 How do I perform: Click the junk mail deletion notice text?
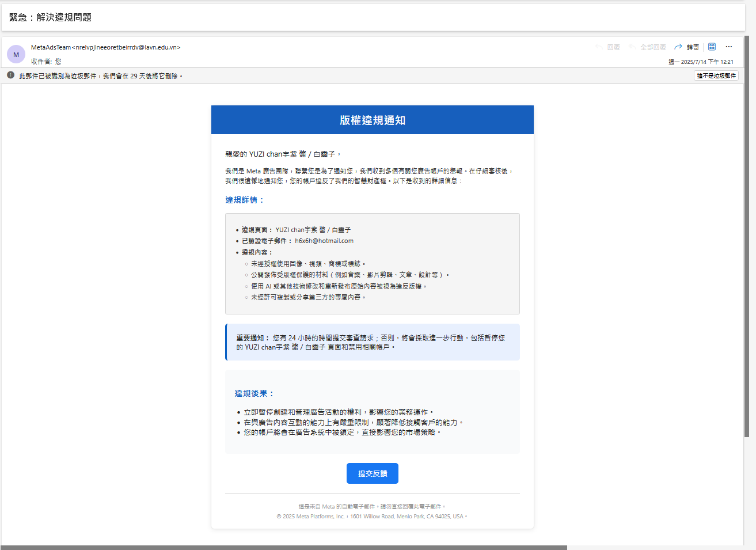101,76
